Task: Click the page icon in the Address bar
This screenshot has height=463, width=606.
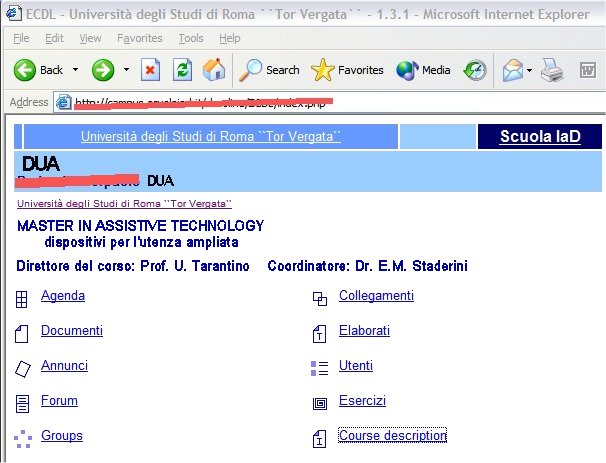Action: coord(63,102)
